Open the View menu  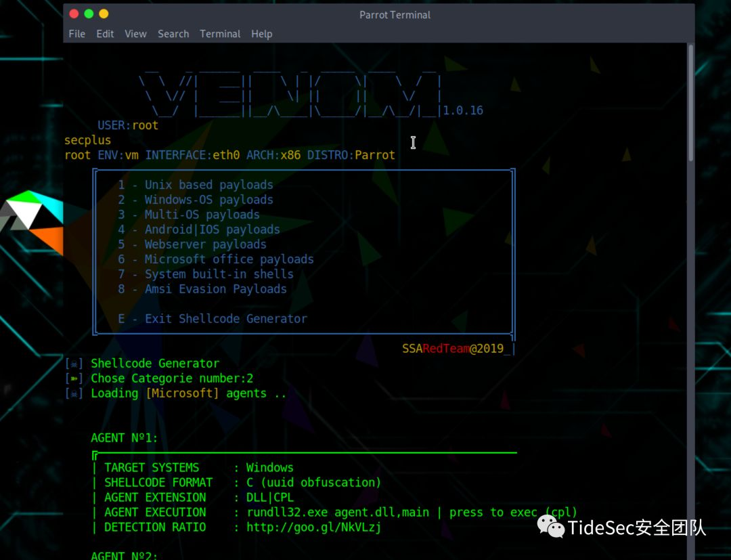(135, 34)
